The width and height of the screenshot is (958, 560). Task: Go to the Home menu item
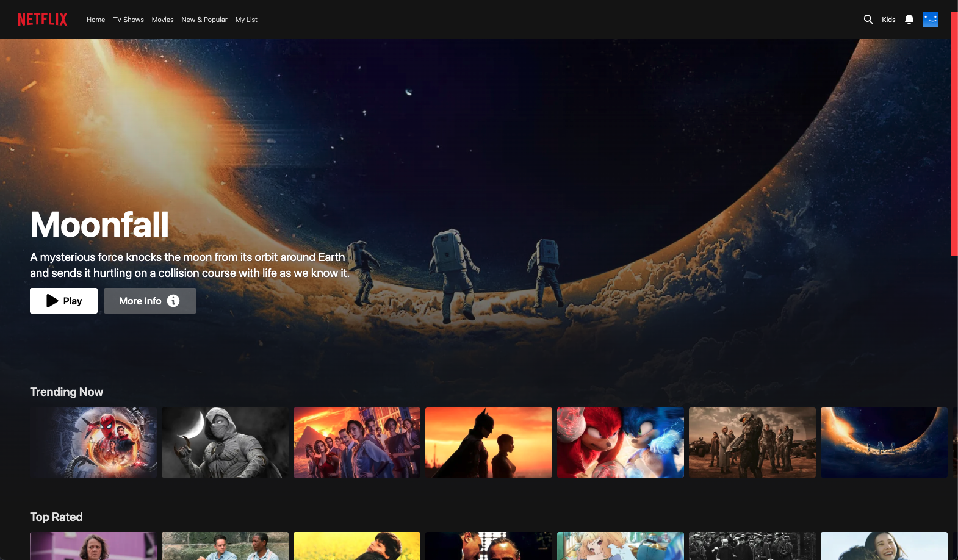pos(96,20)
